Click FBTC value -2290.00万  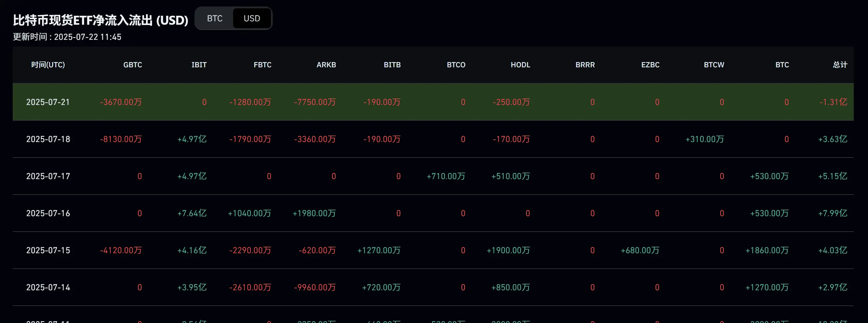coord(250,250)
